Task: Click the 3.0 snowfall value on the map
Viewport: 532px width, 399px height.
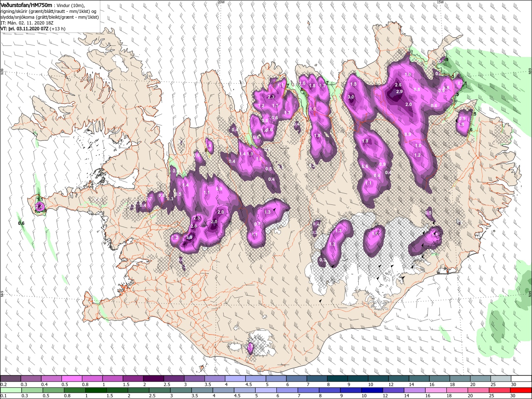Action: [x=351, y=97]
